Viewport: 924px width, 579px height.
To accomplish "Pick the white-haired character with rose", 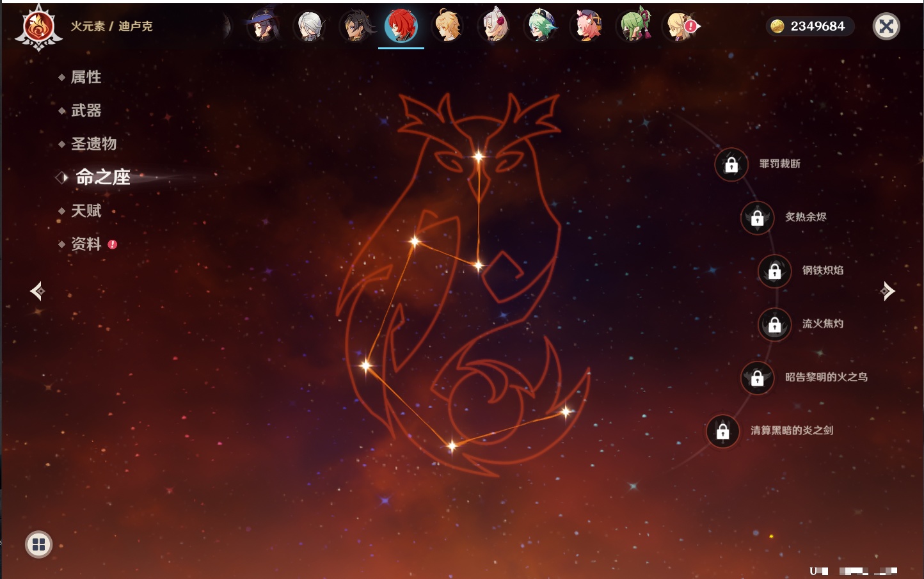I will [x=494, y=27].
